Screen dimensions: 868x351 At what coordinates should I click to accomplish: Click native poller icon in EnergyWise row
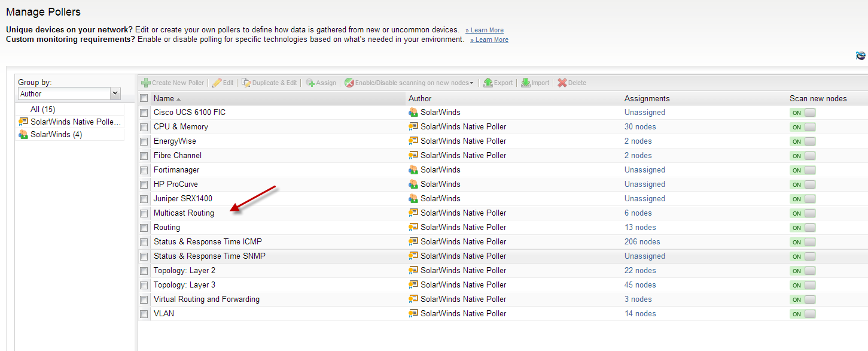[x=413, y=141]
